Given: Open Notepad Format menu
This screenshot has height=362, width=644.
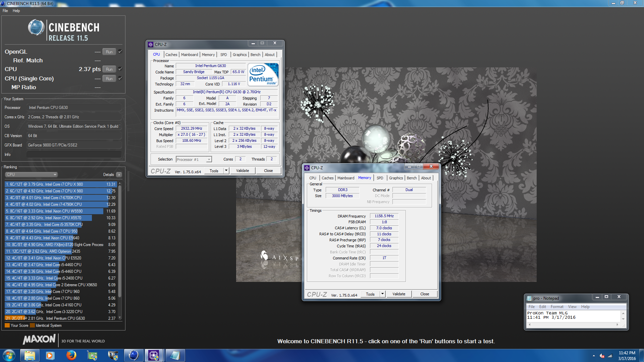Looking at the screenshot, I should (557, 307).
